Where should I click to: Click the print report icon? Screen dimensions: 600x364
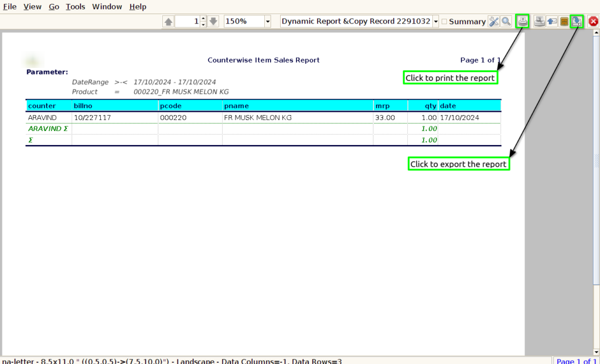click(x=523, y=22)
